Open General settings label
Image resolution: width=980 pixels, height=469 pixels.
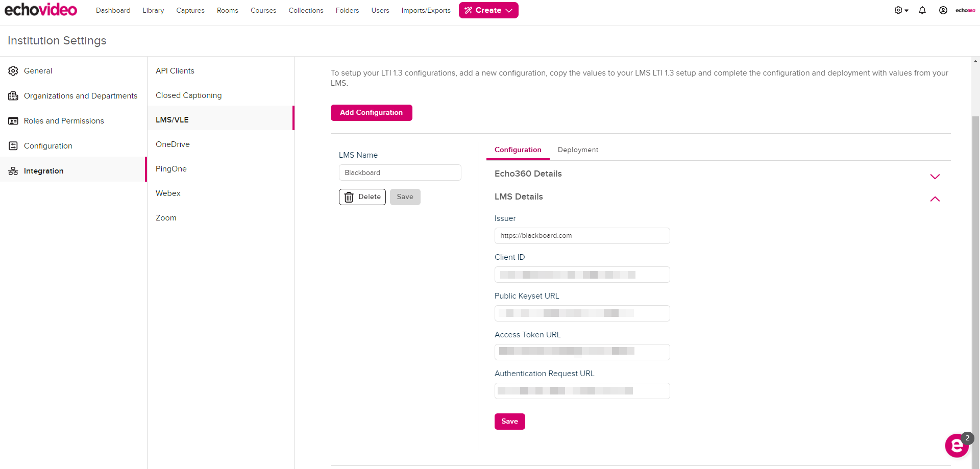38,71
